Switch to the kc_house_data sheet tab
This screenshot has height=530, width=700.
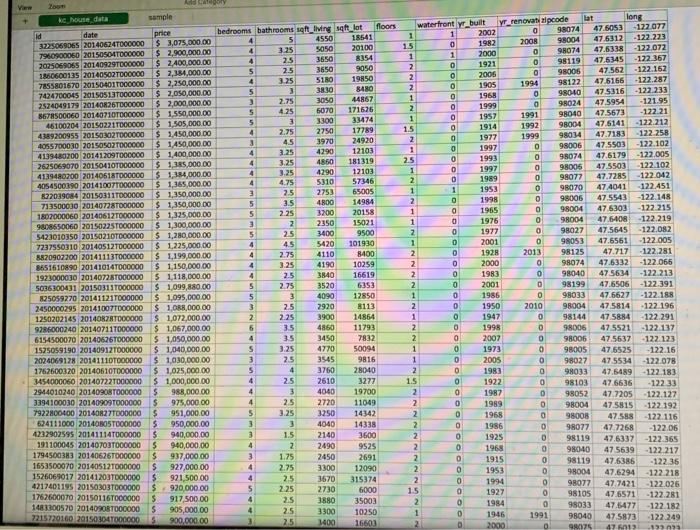tap(83, 19)
